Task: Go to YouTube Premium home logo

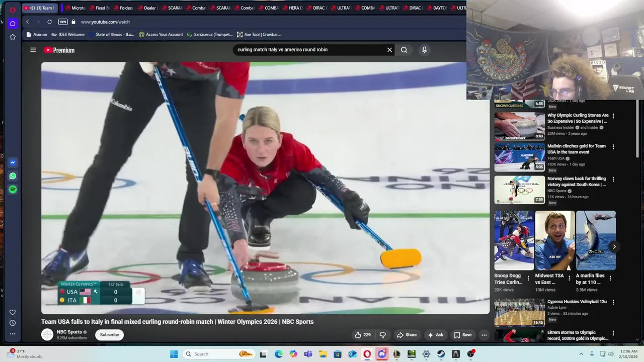Action: (59, 50)
